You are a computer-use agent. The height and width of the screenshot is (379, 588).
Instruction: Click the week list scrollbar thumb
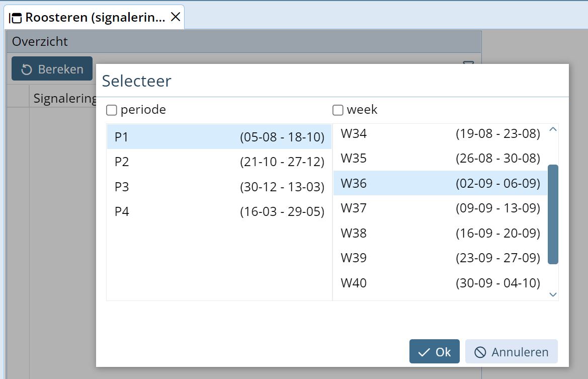click(553, 214)
